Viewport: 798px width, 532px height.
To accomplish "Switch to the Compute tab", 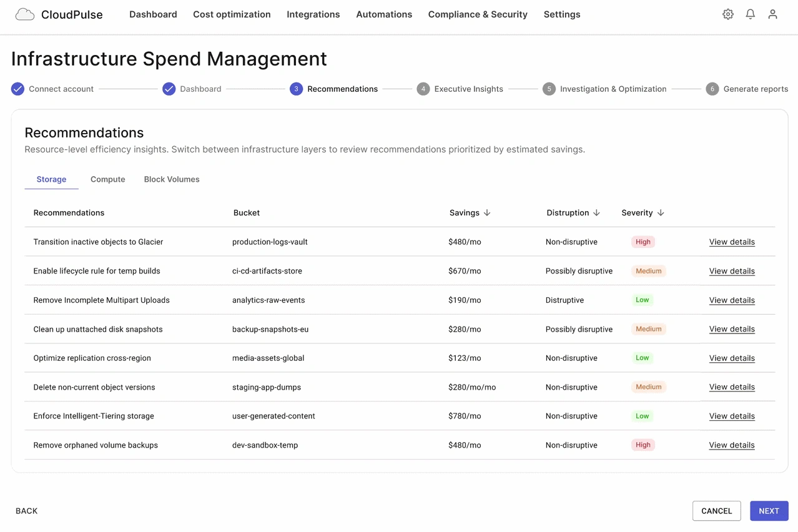I will [x=108, y=179].
